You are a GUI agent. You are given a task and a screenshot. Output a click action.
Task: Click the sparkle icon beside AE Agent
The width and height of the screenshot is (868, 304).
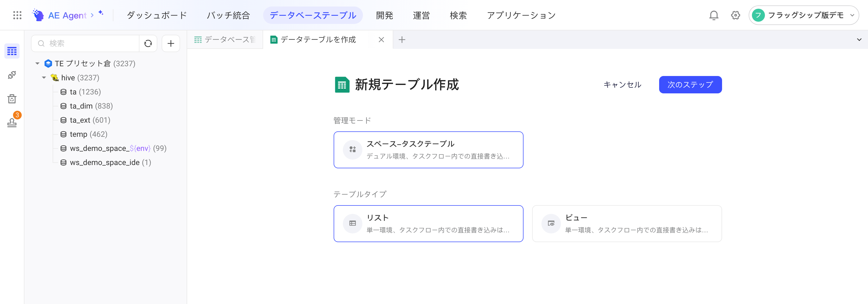tap(101, 13)
